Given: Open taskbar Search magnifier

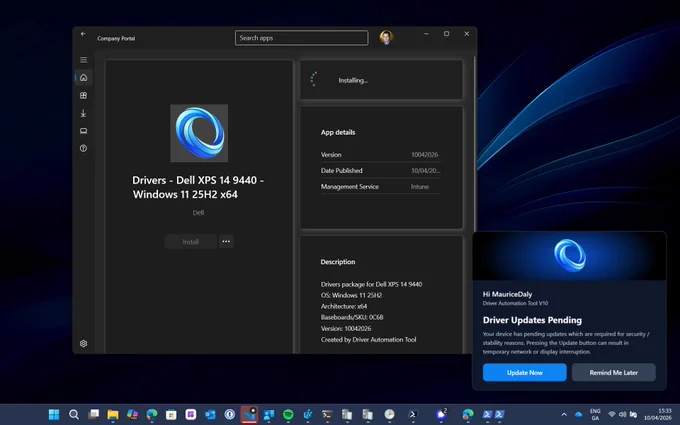Looking at the screenshot, I should pos(74,415).
